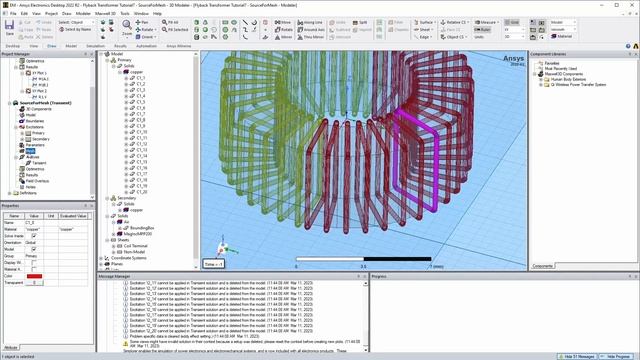
Task: Click the Measure tool
Action: coord(486,22)
